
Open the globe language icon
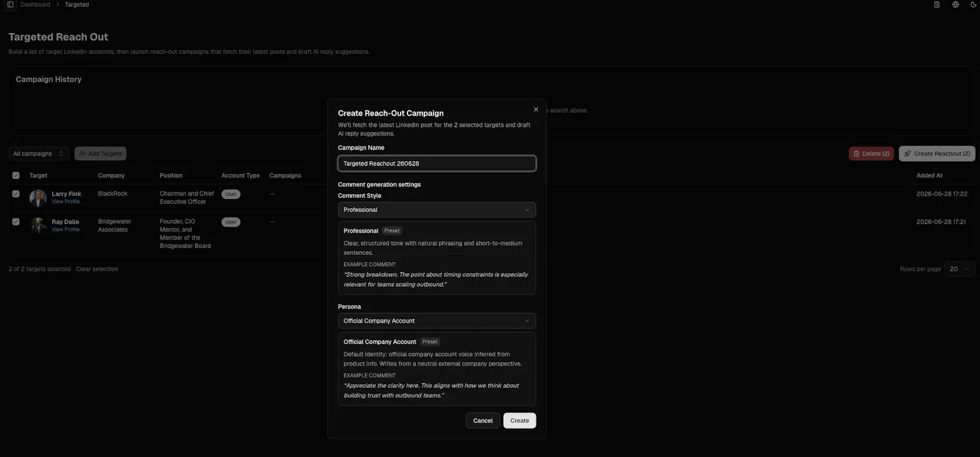coord(956,4)
